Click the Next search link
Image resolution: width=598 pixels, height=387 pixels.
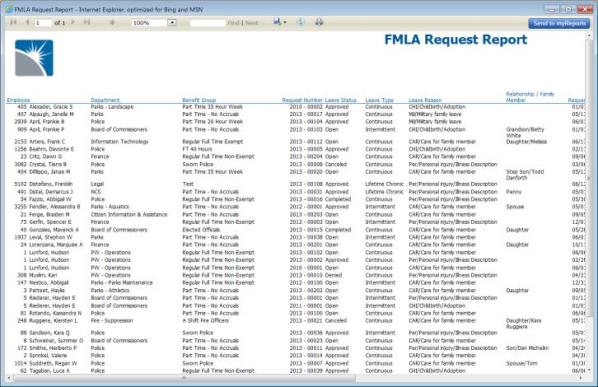pyautogui.click(x=251, y=23)
